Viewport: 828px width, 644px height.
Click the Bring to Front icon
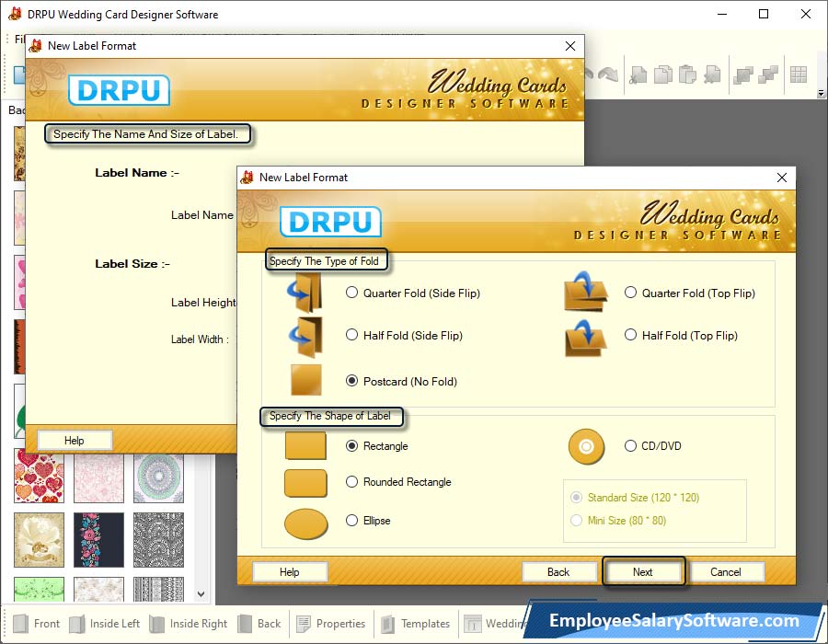point(743,75)
